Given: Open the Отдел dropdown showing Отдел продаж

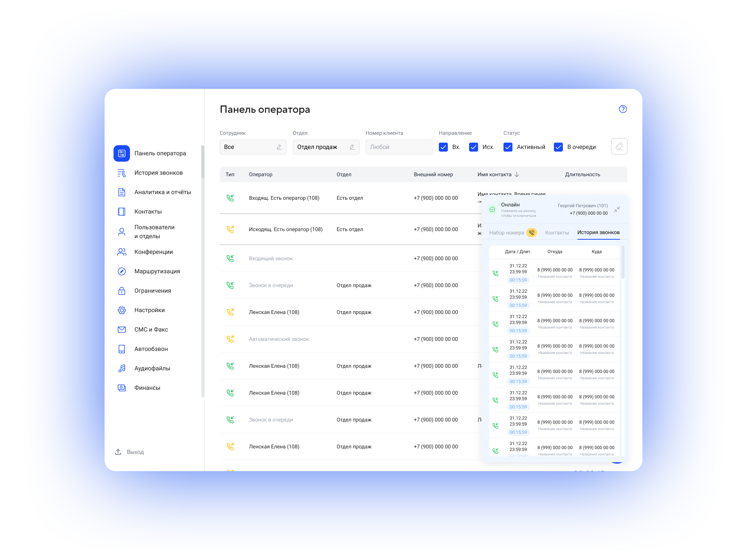Looking at the screenshot, I should (326, 147).
